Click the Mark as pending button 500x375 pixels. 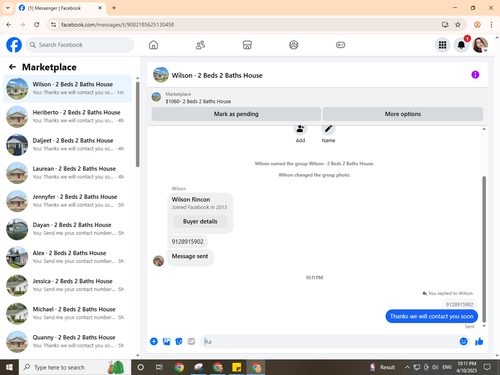tap(236, 114)
